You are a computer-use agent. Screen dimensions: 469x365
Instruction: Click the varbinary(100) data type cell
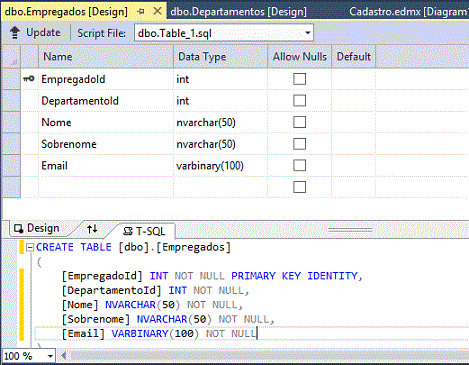coord(220,166)
